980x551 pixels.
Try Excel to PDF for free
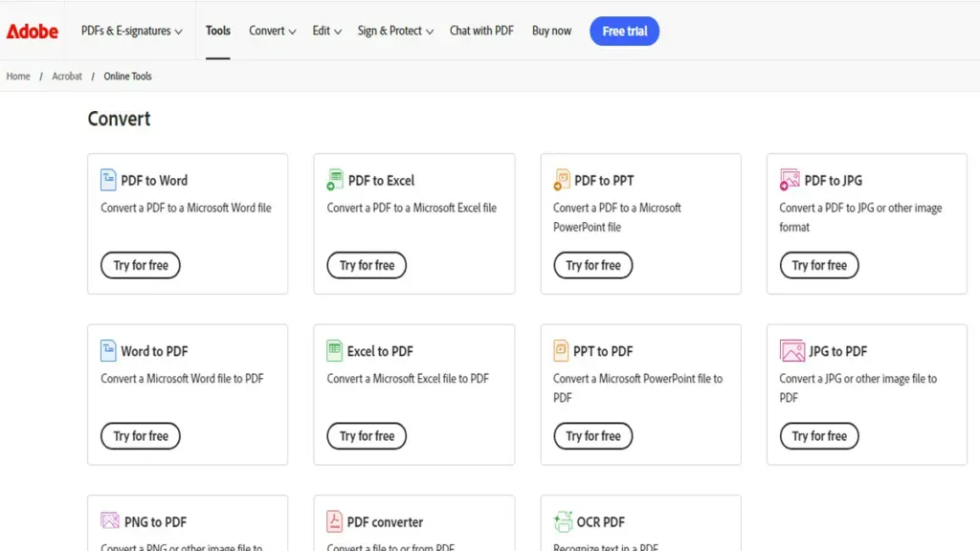[x=367, y=436]
